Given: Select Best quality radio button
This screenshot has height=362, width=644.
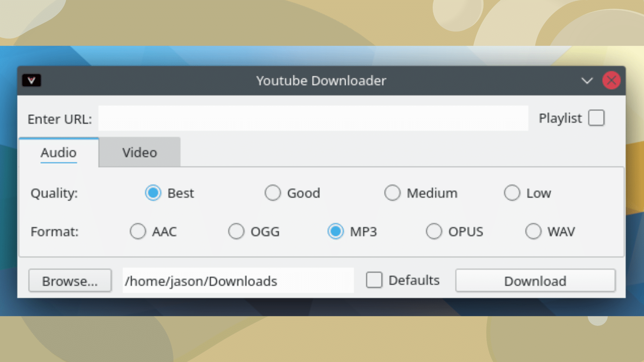Looking at the screenshot, I should click(153, 193).
